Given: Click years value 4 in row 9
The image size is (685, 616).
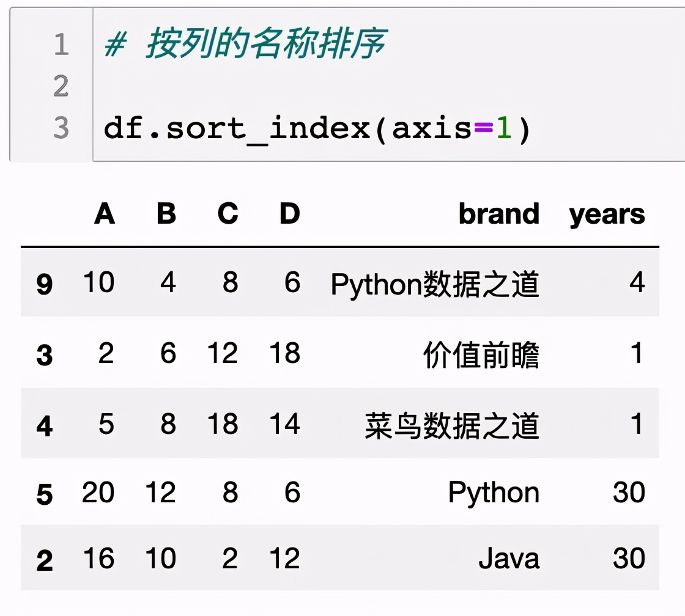Looking at the screenshot, I should tap(637, 282).
